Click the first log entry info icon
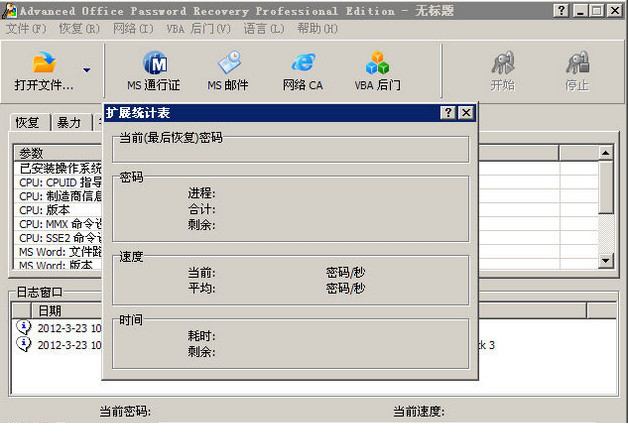This screenshot has height=439, width=628. pyautogui.click(x=24, y=327)
